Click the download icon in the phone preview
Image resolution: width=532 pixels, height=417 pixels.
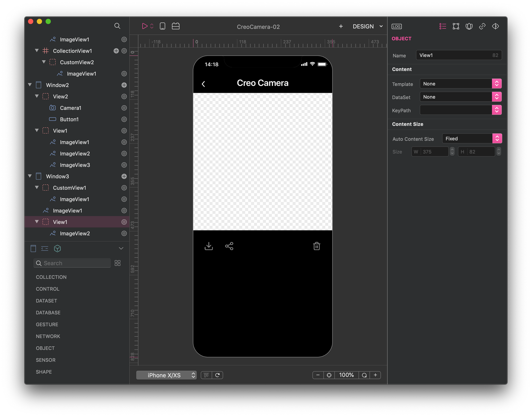(209, 246)
